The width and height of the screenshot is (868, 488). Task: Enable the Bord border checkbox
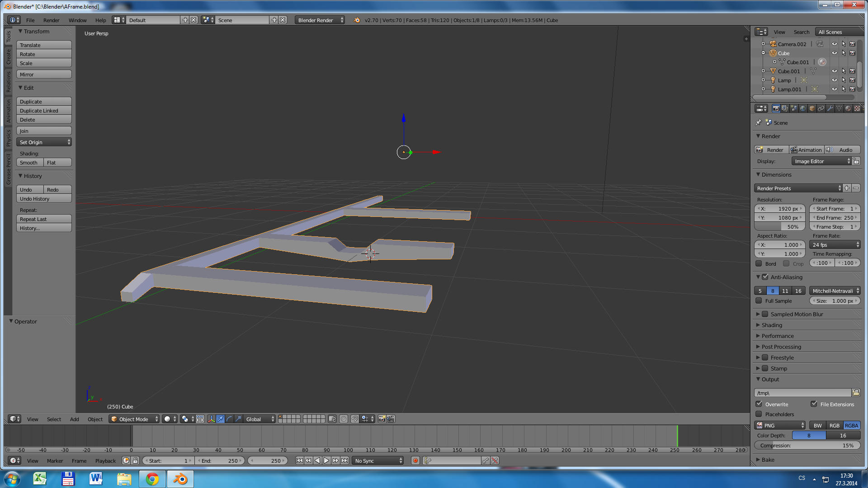(x=759, y=263)
